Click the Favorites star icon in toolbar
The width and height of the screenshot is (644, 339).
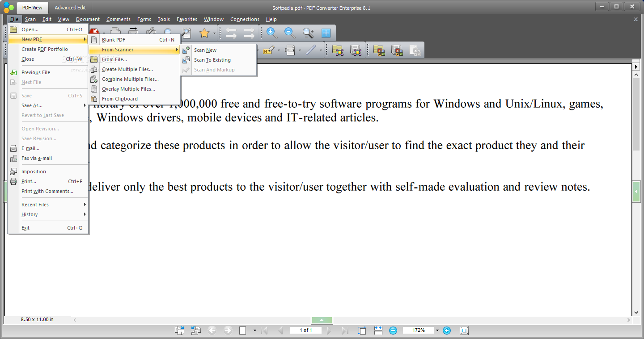tap(204, 33)
